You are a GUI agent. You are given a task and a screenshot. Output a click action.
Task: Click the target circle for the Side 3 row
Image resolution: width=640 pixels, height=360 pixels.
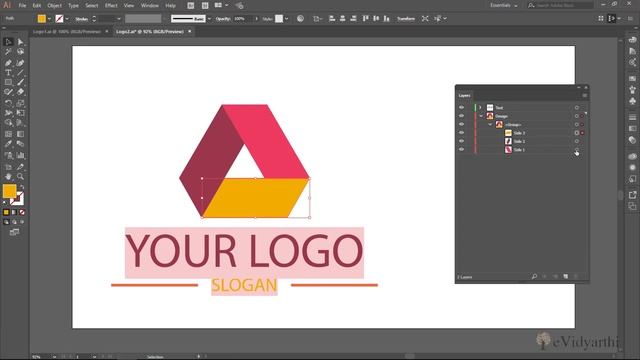click(x=577, y=133)
